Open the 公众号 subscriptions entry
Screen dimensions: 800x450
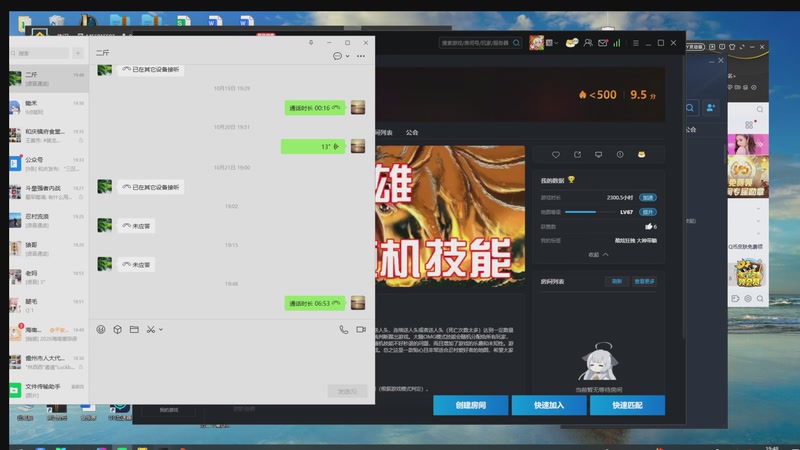click(49, 164)
